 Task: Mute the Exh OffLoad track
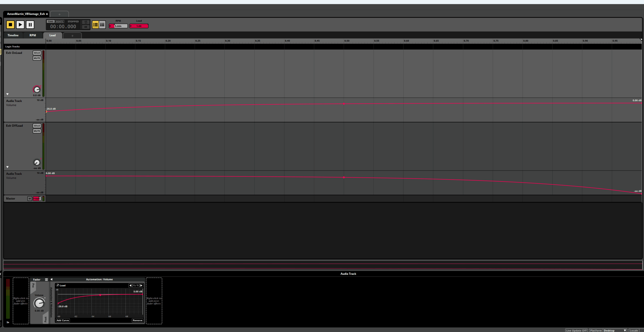(x=37, y=131)
